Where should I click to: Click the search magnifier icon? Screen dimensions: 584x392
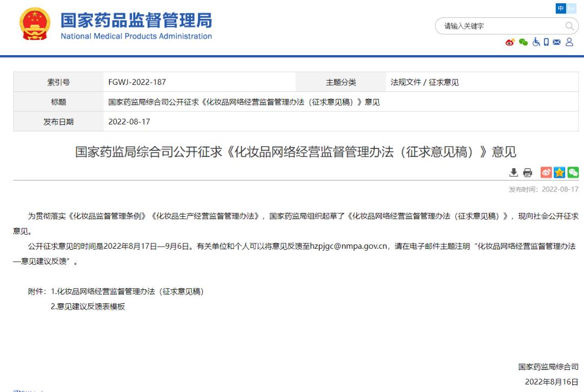click(x=569, y=25)
